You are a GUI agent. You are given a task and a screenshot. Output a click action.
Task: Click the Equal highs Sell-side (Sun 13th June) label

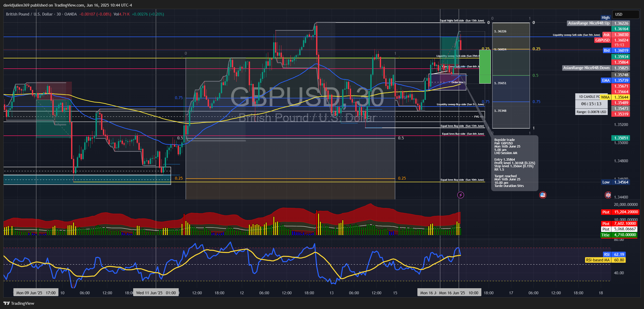pos(462,21)
